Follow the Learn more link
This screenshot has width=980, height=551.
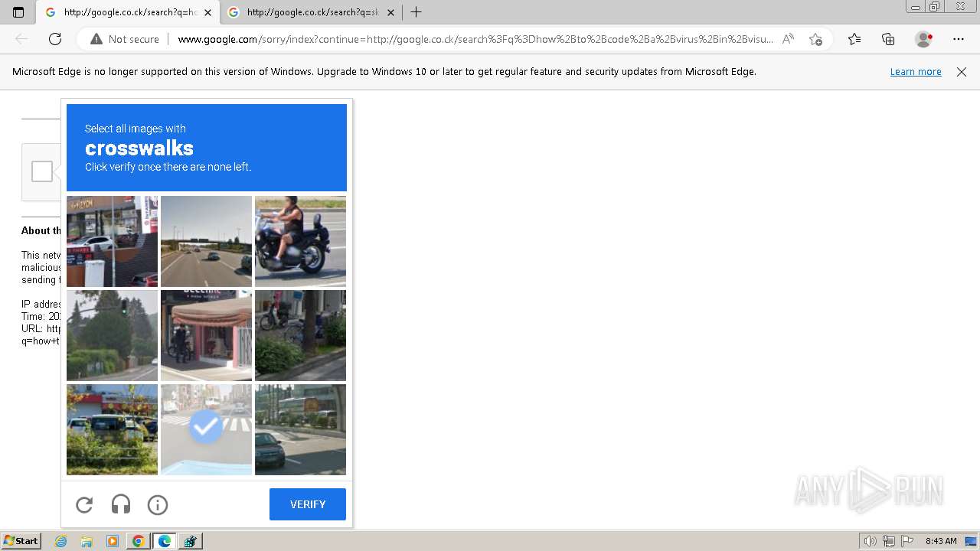pyautogui.click(x=916, y=71)
